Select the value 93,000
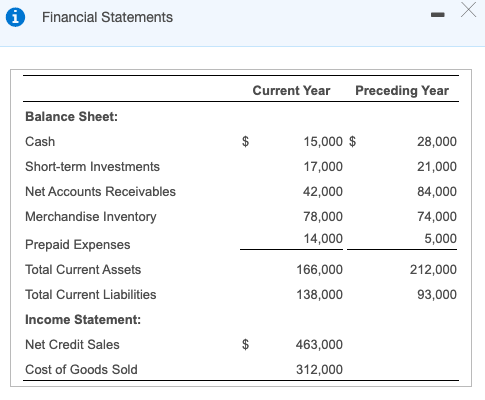The height and width of the screenshot is (400, 485). [x=437, y=295]
